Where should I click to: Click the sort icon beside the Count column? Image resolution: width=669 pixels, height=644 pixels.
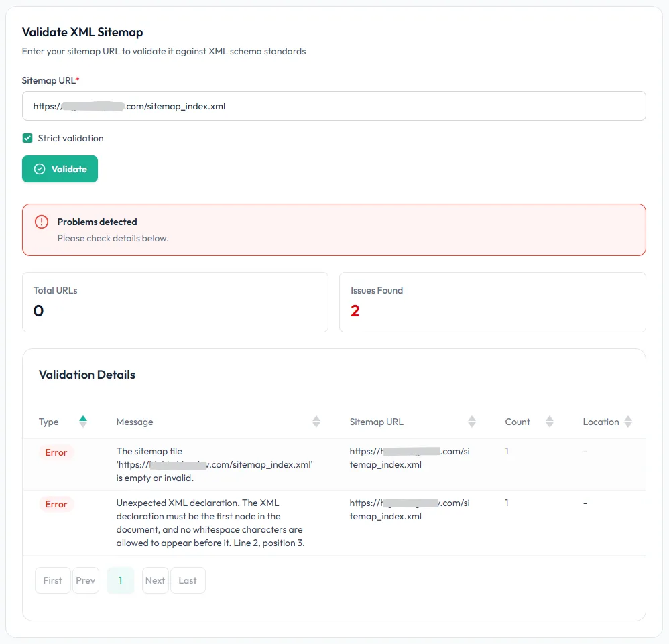550,421
